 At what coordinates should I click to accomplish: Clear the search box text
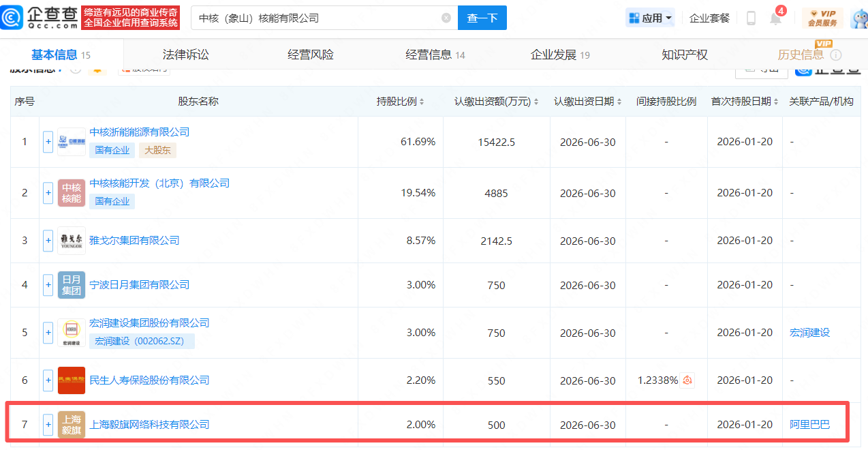click(446, 18)
